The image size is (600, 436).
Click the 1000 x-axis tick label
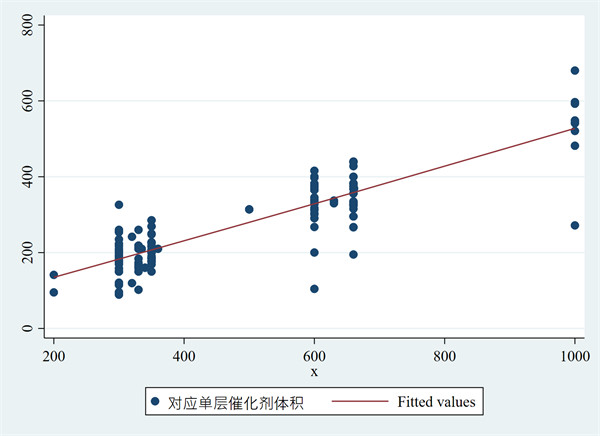pos(574,354)
